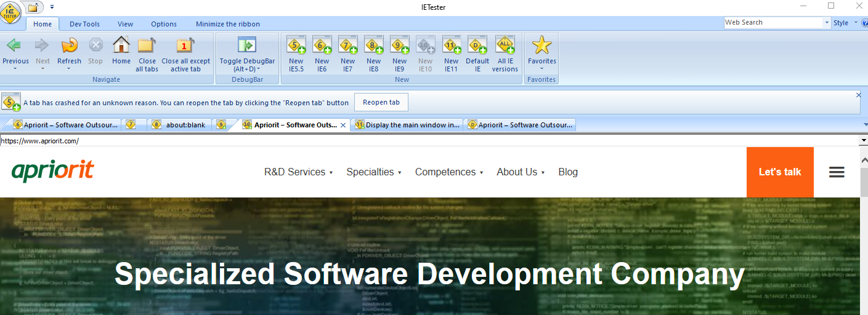Expand the Previous history dropdown arrow

tap(15, 69)
